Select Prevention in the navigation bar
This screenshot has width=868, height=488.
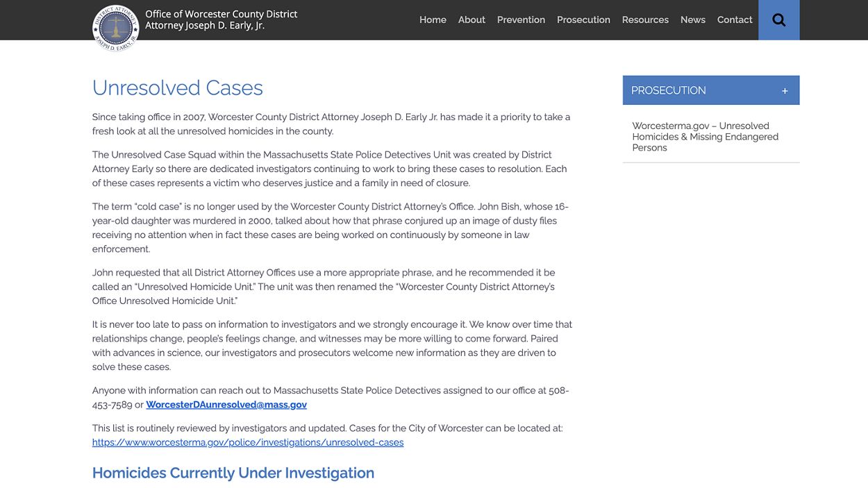point(521,19)
